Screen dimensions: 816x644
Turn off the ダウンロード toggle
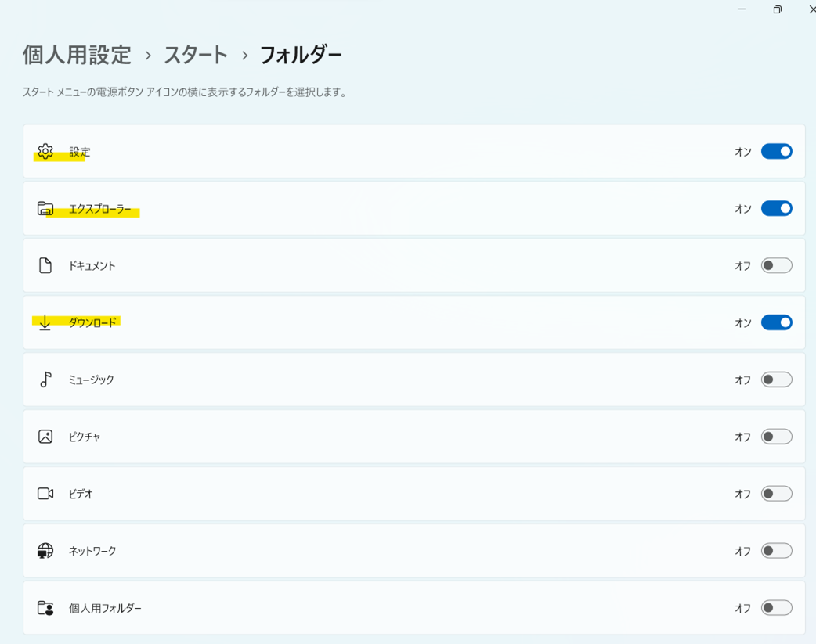click(776, 322)
